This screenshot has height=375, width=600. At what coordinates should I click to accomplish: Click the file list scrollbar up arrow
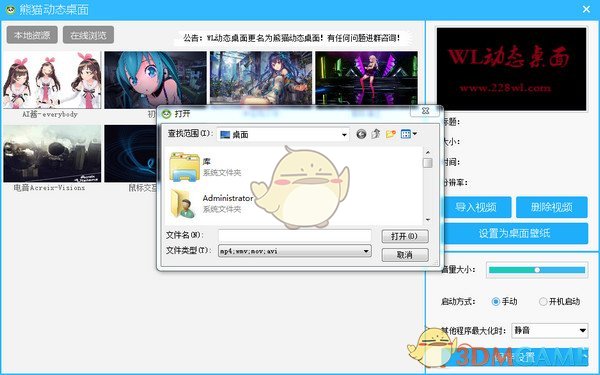[428, 152]
